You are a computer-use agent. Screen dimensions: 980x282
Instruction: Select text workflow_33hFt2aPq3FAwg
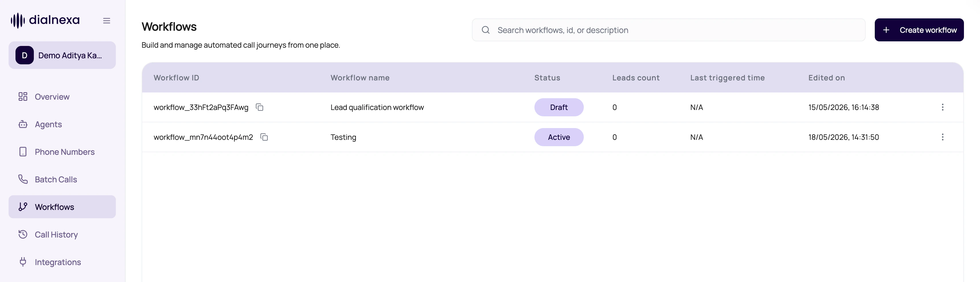click(x=201, y=107)
